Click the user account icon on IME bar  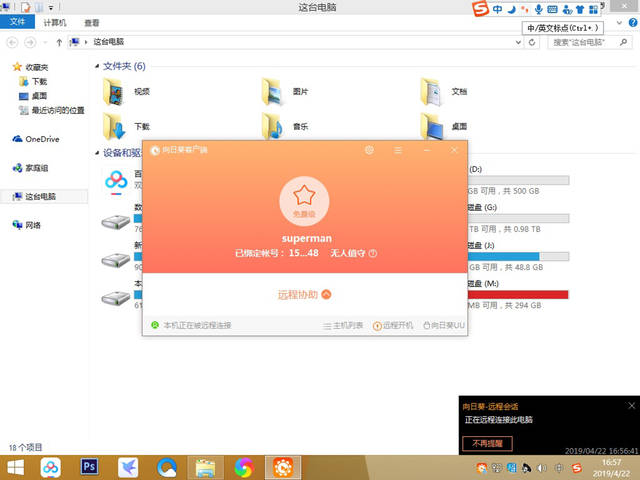(x=567, y=9)
